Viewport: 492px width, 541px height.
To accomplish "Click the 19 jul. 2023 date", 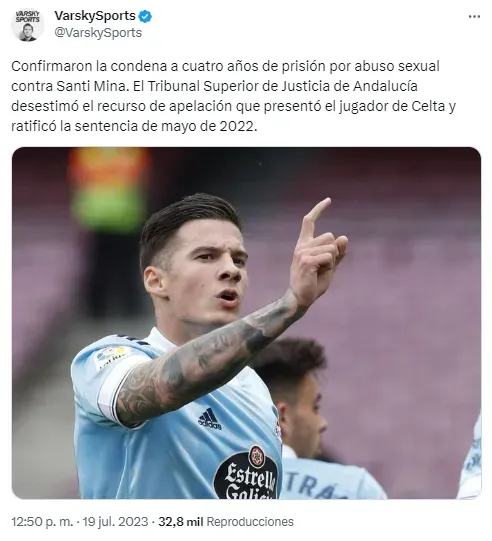I will [x=116, y=521].
